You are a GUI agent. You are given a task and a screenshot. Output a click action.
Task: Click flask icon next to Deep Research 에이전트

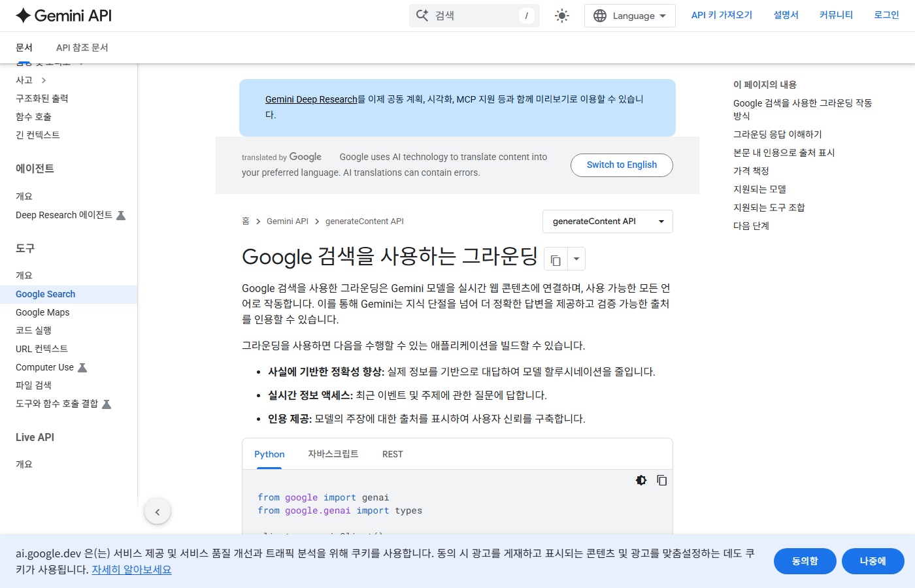pyautogui.click(x=121, y=215)
